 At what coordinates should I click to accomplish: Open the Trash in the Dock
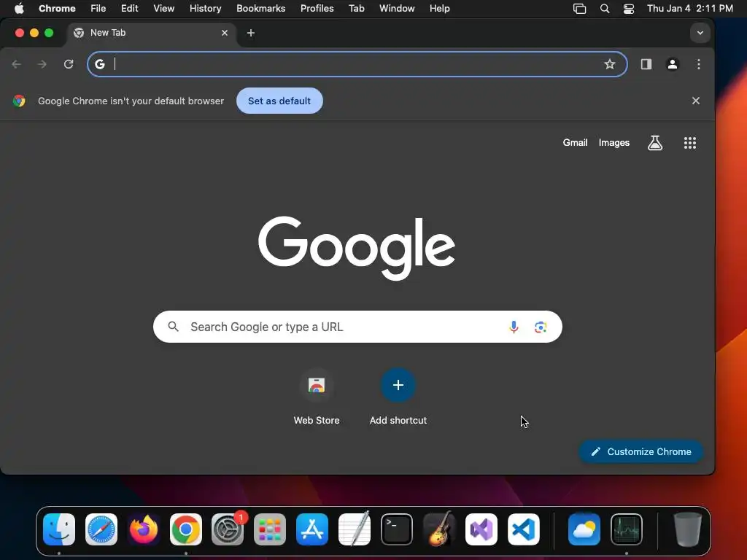[x=687, y=529]
